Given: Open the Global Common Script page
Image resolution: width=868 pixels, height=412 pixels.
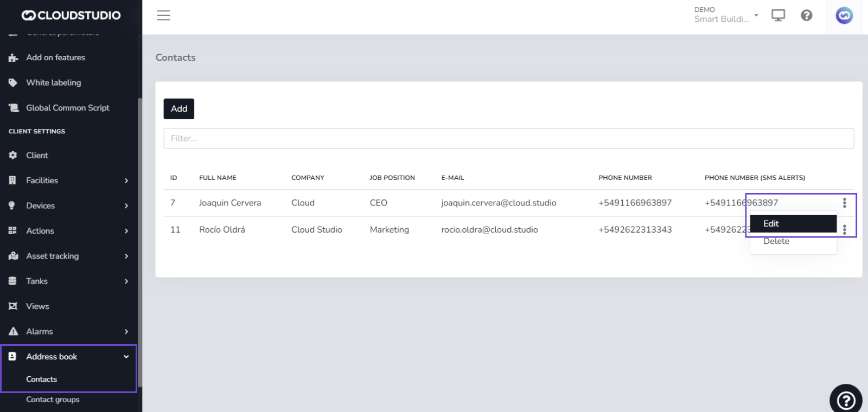Looking at the screenshot, I should 67,108.
